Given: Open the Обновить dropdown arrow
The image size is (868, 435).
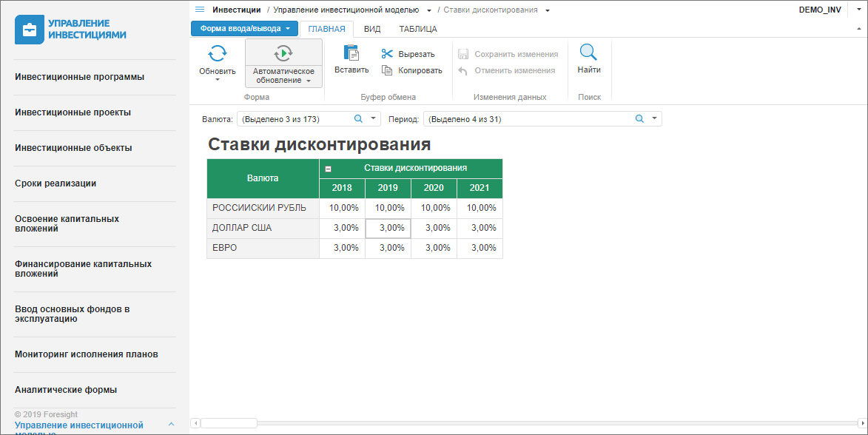Looking at the screenshot, I should pos(218,80).
